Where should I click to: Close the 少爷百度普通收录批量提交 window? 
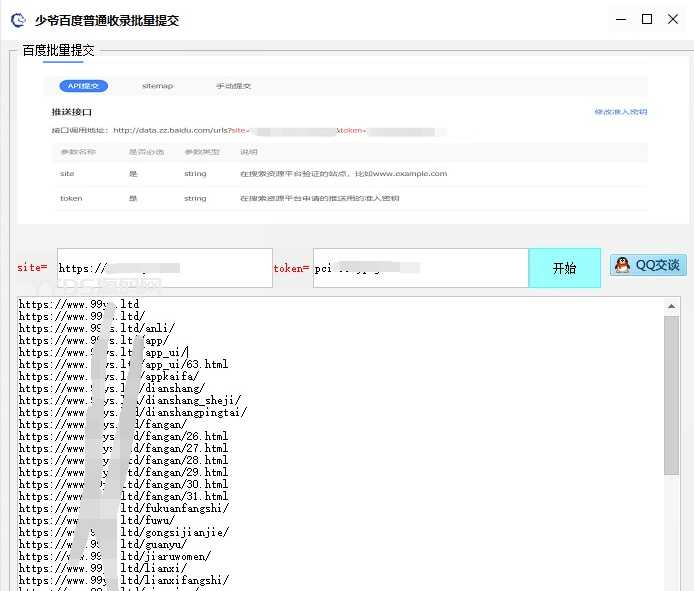(x=675, y=19)
